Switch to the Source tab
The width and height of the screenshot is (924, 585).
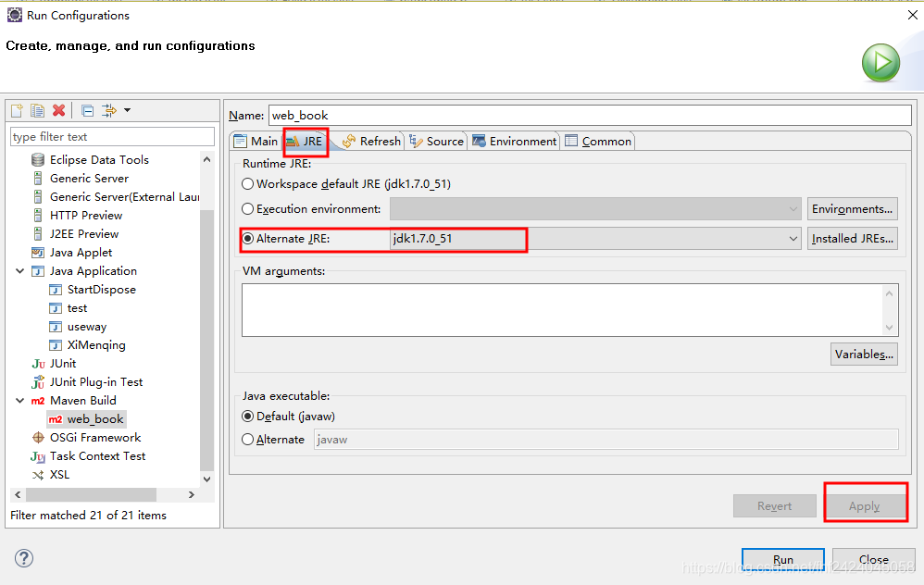pyautogui.click(x=437, y=142)
